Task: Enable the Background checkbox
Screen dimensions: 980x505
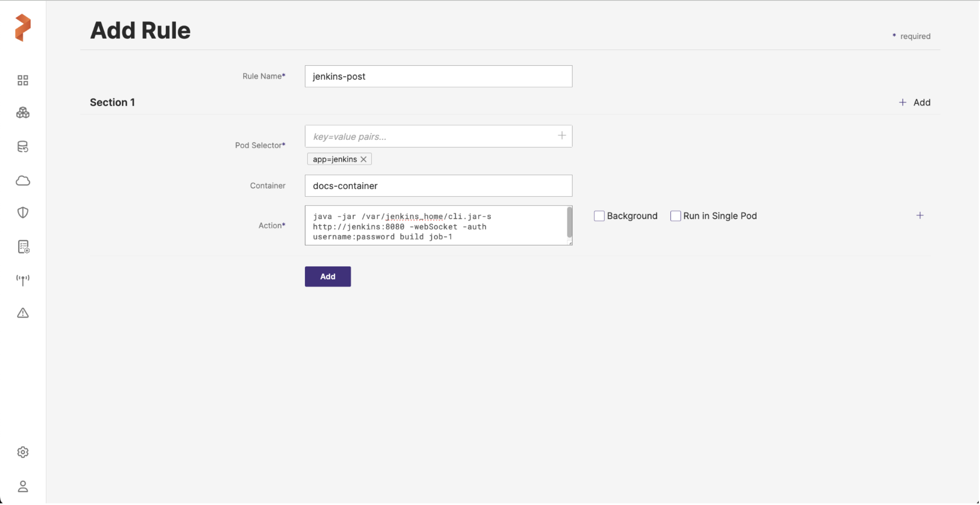Action: tap(599, 216)
